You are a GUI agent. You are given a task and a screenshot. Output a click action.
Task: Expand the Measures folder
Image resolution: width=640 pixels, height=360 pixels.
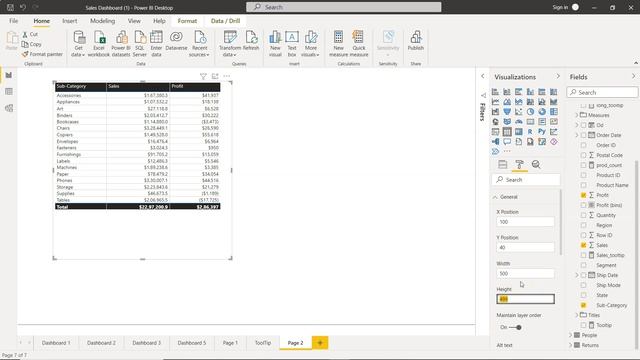point(577,115)
